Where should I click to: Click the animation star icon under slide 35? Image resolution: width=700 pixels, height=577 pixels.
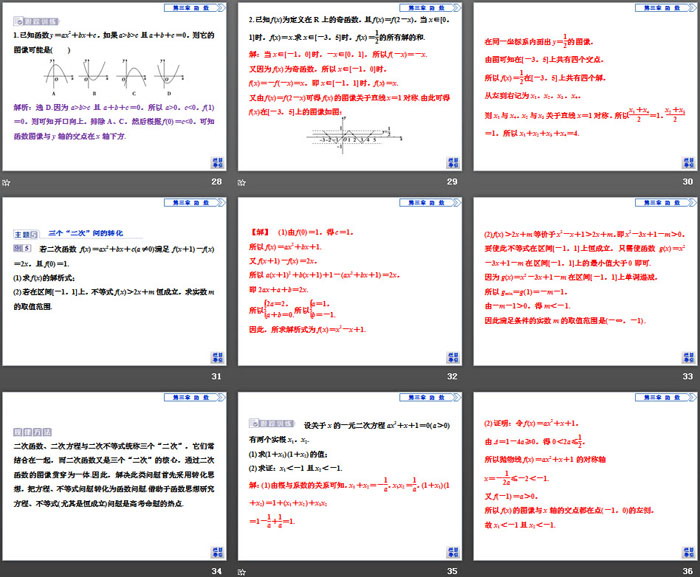(243, 571)
